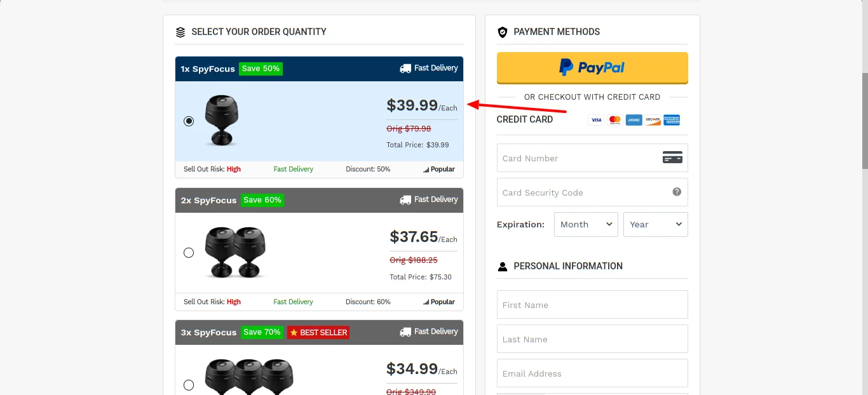Open the security code help tooltip icon
868x395 pixels.
tap(677, 191)
